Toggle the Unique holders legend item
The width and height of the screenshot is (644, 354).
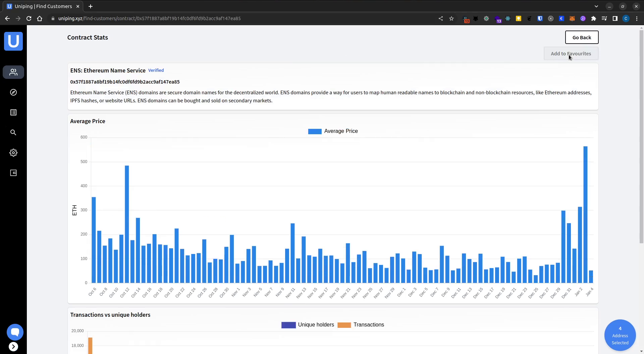click(x=308, y=325)
